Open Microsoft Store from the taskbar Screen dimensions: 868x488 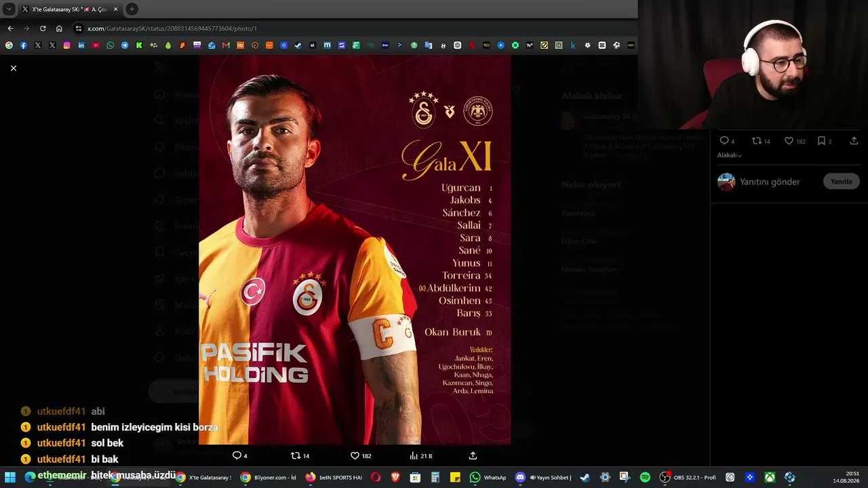[415, 477]
